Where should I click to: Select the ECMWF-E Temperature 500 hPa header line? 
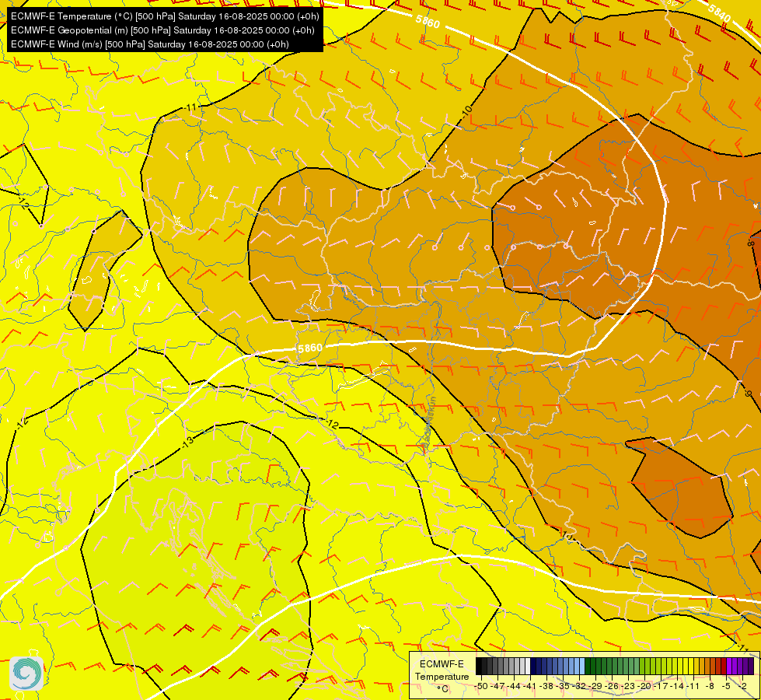[x=165, y=16]
